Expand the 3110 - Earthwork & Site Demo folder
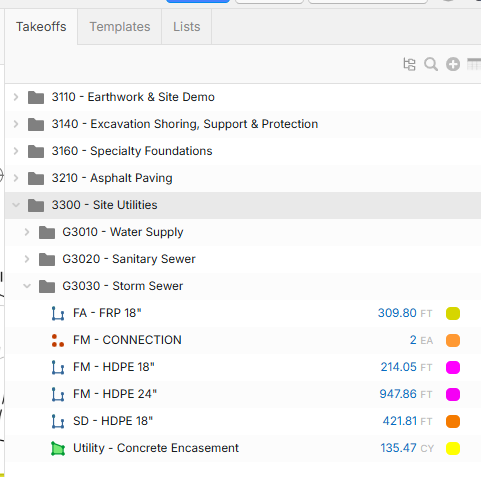 coord(16,97)
